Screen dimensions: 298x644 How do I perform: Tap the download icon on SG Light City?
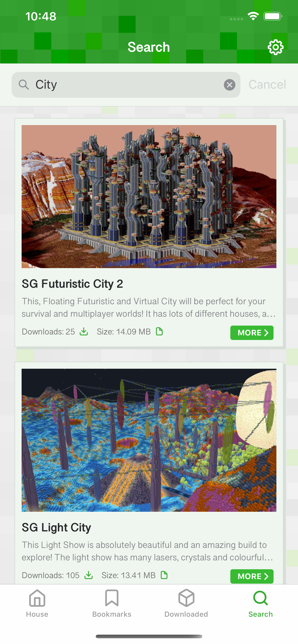88,575
